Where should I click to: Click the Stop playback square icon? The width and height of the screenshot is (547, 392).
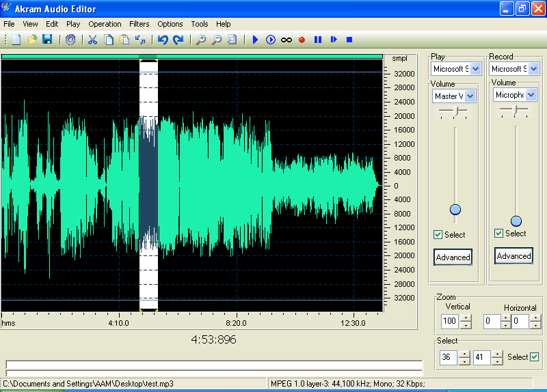pos(349,40)
